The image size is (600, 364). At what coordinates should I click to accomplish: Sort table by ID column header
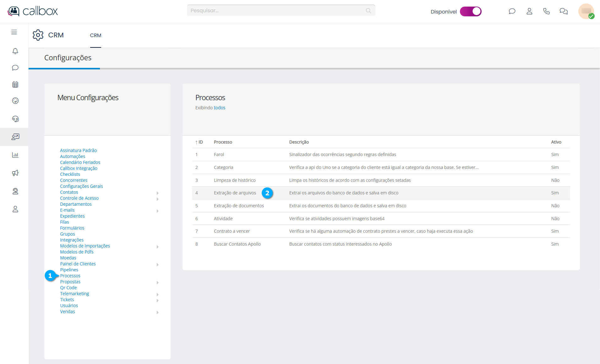tap(199, 142)
